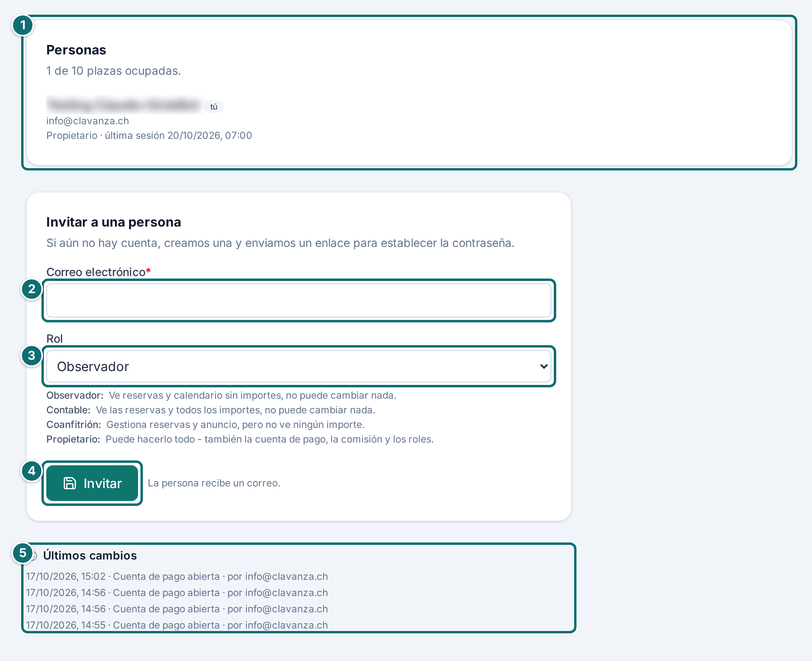
Task: Click the Rol field label
Action: click(54, 339)
